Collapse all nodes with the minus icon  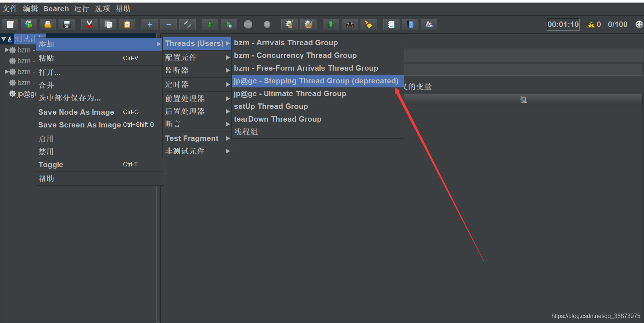point(168,24)
